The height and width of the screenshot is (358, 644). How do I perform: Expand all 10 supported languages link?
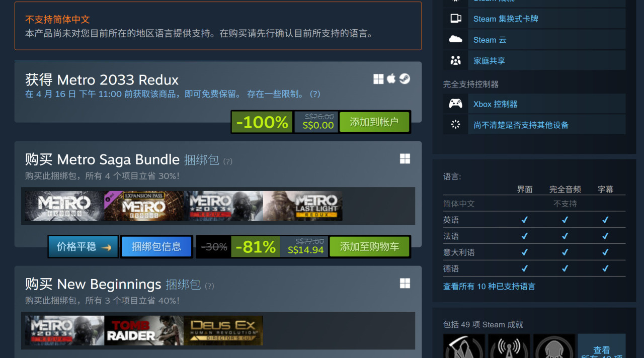coord(489,286)
